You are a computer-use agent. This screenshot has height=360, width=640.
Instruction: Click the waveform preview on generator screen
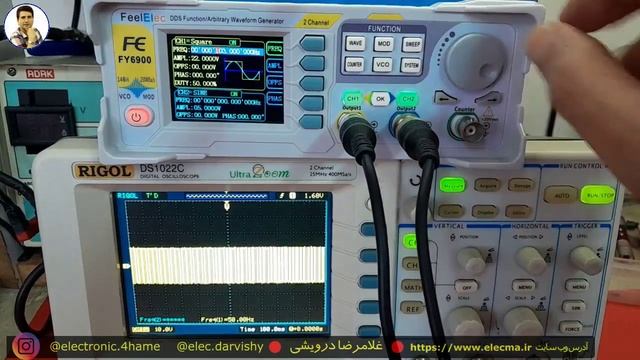tap(243, 71)
